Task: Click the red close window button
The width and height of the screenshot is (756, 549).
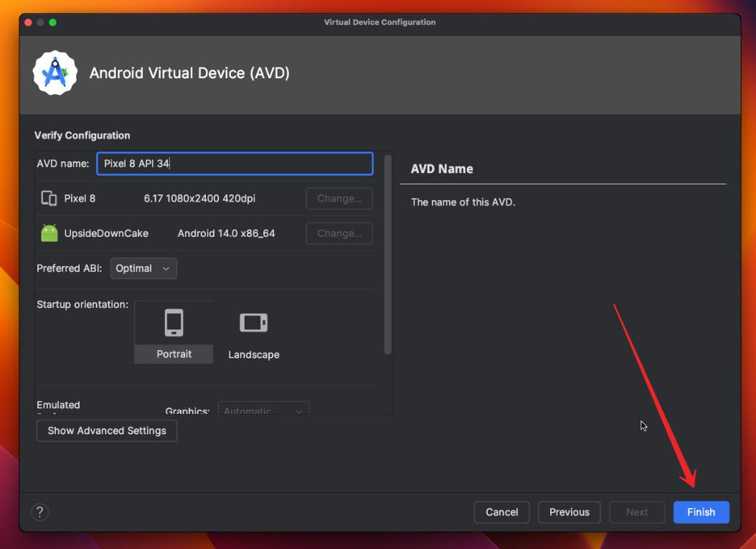Action: click(x=28, y=22)
